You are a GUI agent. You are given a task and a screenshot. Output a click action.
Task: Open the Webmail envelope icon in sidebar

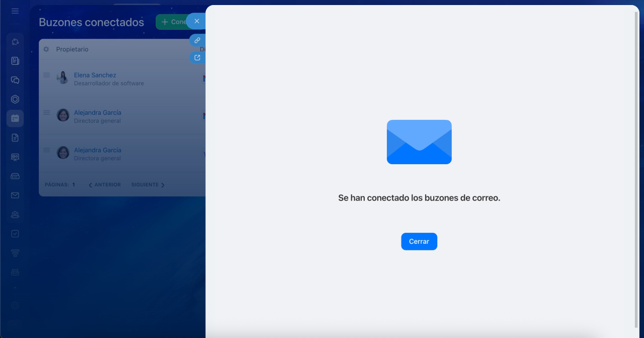(x=15, y=195)
